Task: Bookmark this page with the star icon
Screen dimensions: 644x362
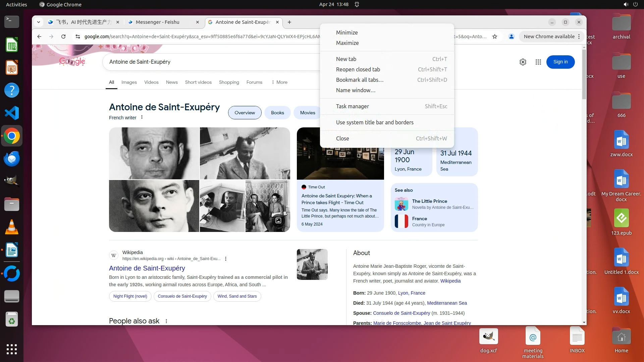Action: (x=495, y=37)
